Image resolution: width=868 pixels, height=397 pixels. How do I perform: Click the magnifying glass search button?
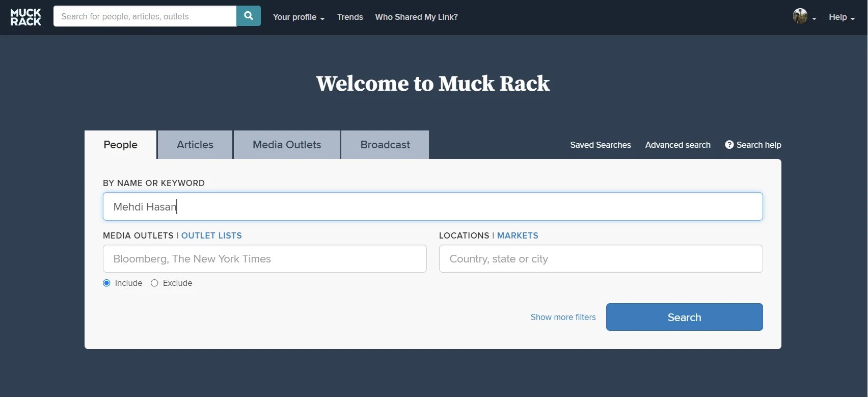pos(249,16)
